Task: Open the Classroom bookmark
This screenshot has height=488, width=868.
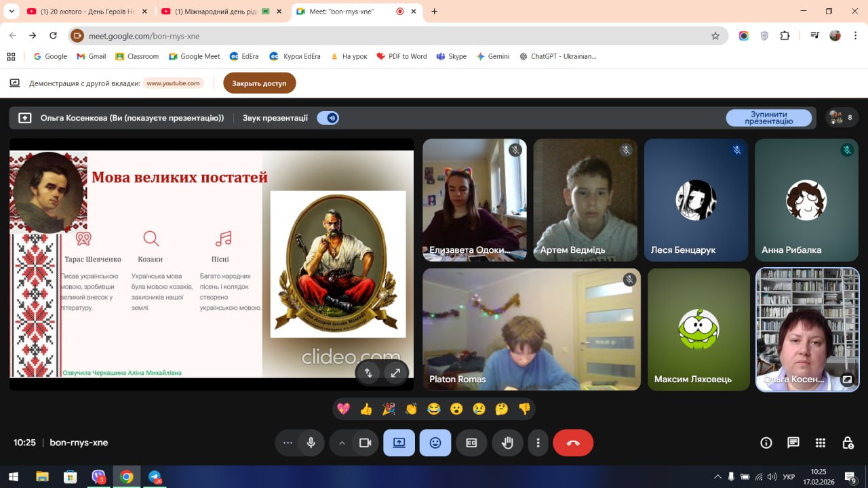Action: [137, 56]
